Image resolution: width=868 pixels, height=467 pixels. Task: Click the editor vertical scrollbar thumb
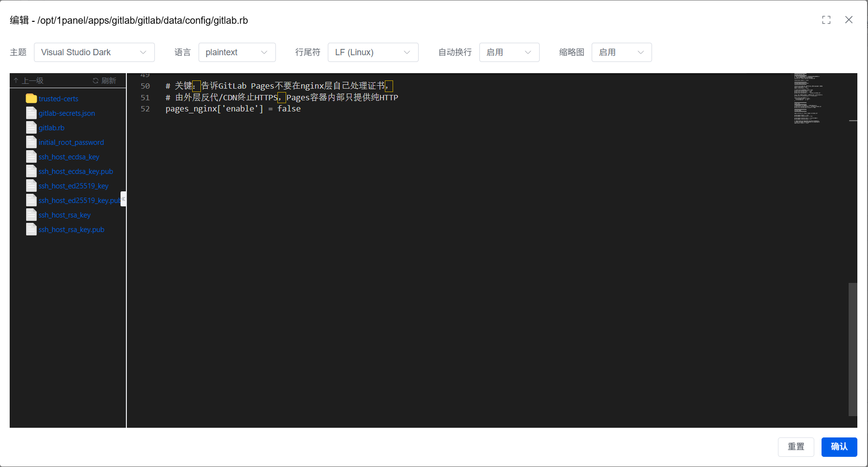click(853, 349)
